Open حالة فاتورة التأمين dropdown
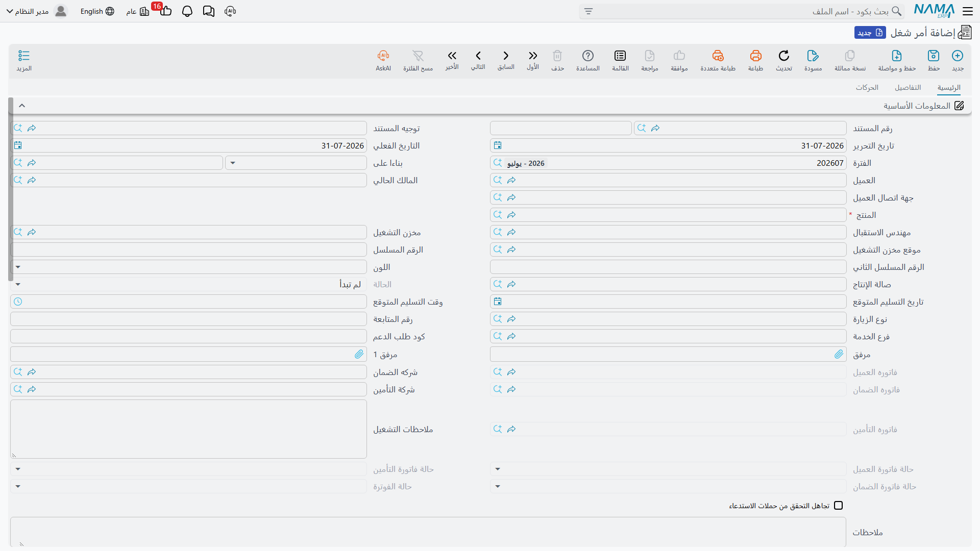Screen dimensions: 980x551 18,469
